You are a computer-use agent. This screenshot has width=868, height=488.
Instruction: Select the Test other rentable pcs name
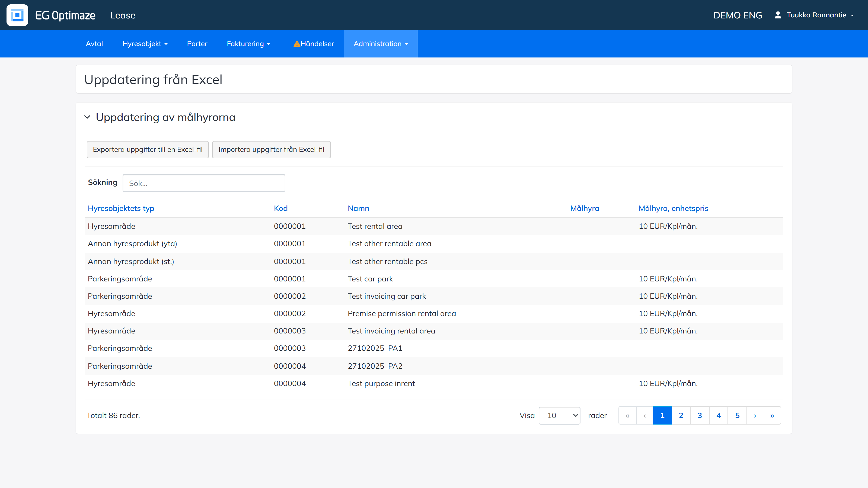pos(388,262)
